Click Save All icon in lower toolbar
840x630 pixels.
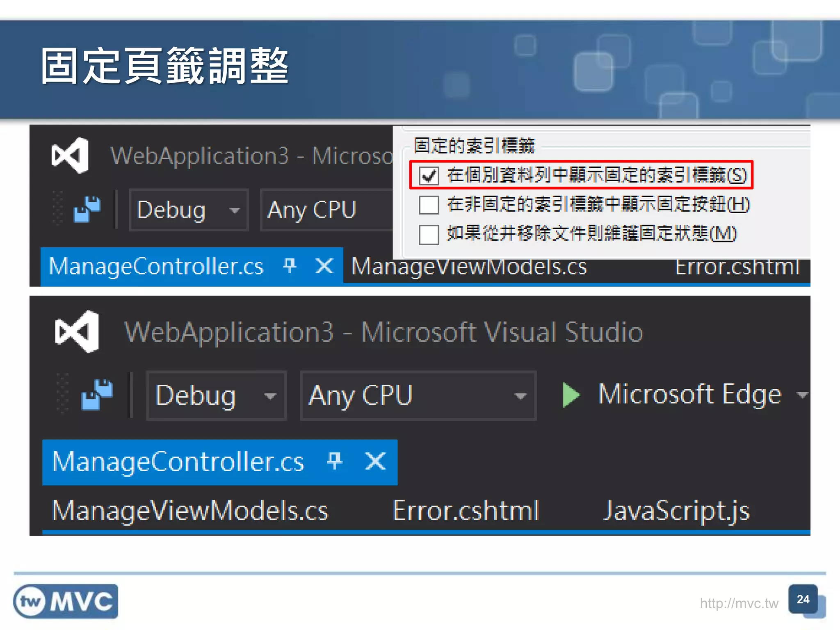(x=97, y=395)
